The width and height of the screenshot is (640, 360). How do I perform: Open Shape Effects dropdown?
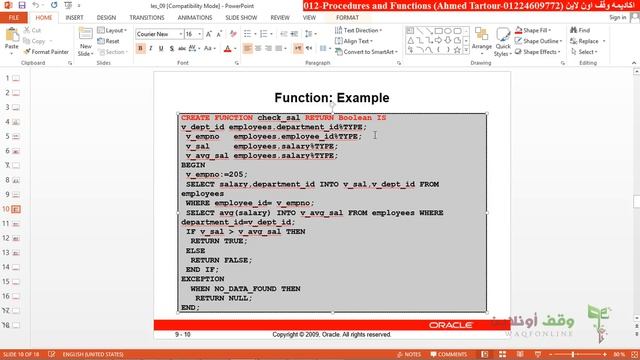[x=538, y=52]
